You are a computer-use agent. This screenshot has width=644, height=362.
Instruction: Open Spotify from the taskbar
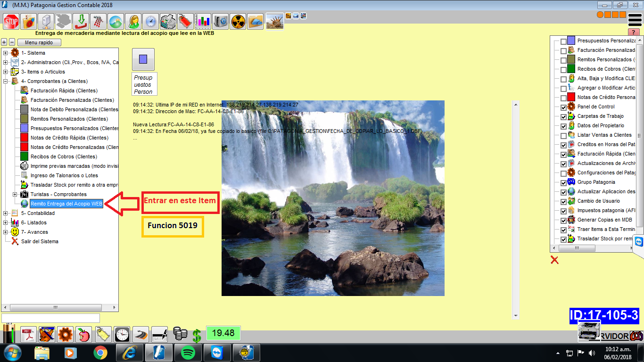188,353
